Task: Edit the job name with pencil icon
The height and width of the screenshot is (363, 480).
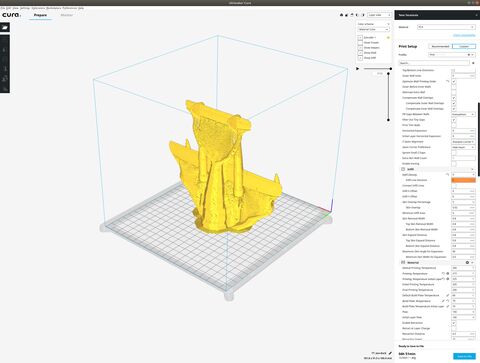Action: pyautogui.click(x=390, y=353)
